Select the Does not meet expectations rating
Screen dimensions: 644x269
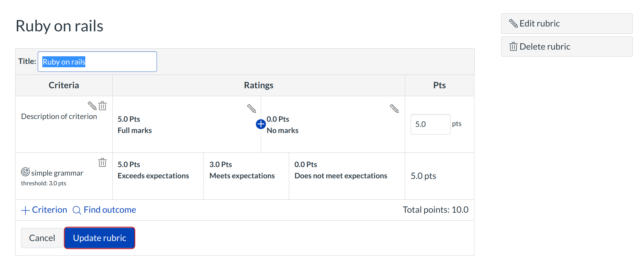(x=346, y=176)
